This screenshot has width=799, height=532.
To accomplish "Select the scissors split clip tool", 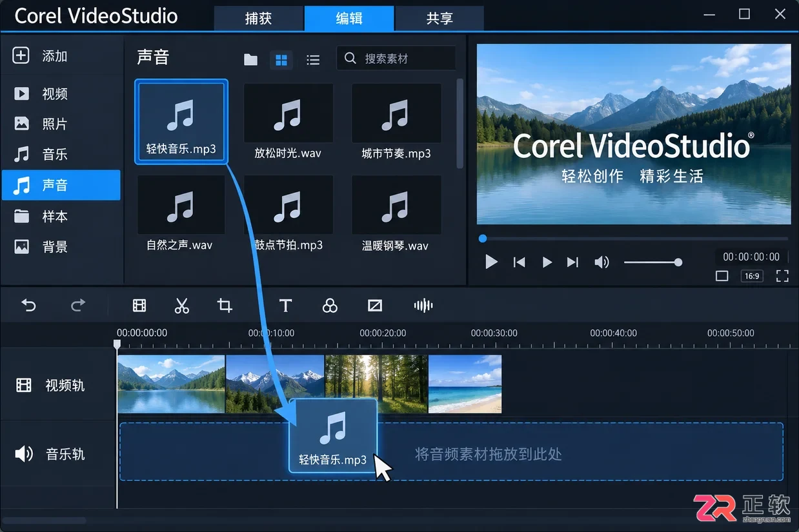I will tap(182, 306).
